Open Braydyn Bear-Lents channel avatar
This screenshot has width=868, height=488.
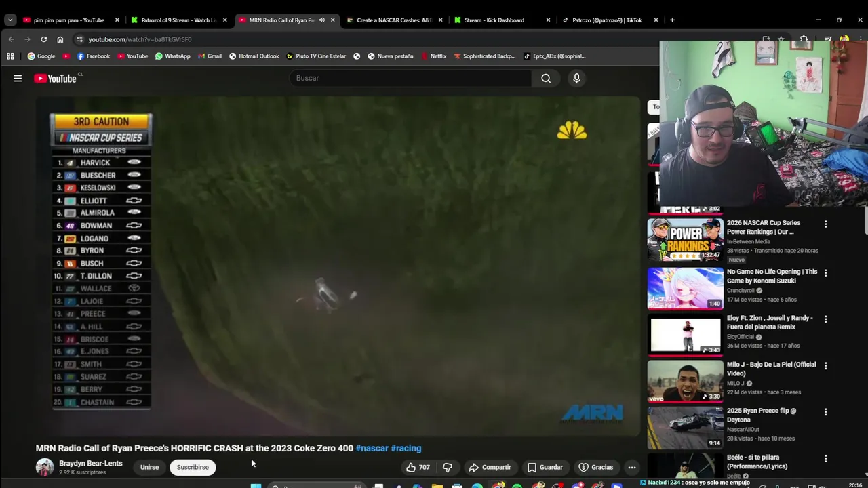(x=45, y=467)
